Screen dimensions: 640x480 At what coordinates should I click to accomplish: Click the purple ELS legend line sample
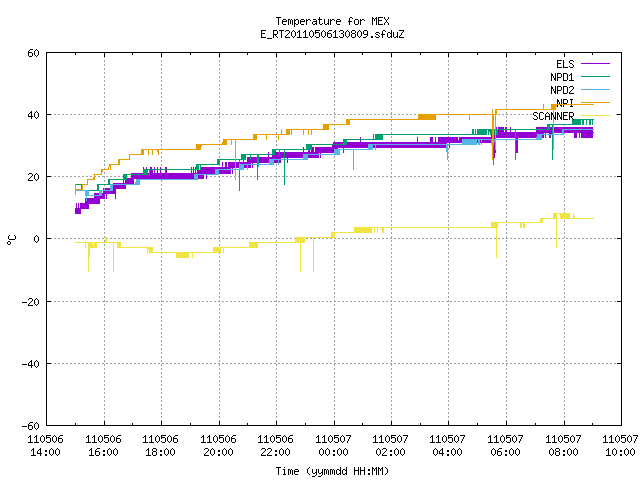point(595,64)
